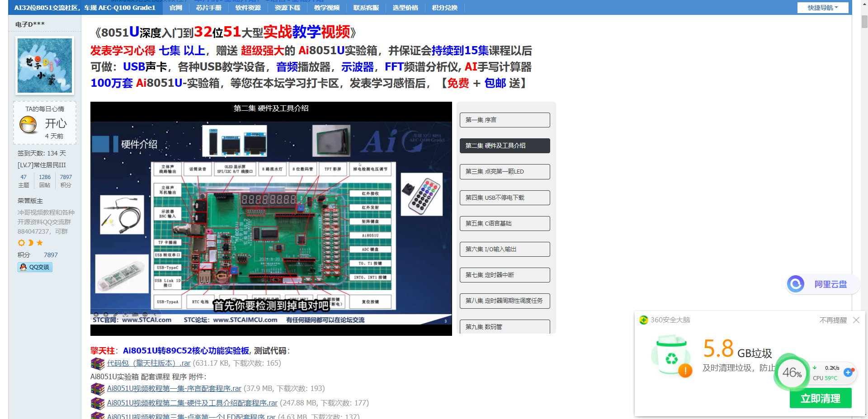Open the 阿里云盘 floating widget
The height and width of the screenshot is (419, 868).
tap(823, 284)
